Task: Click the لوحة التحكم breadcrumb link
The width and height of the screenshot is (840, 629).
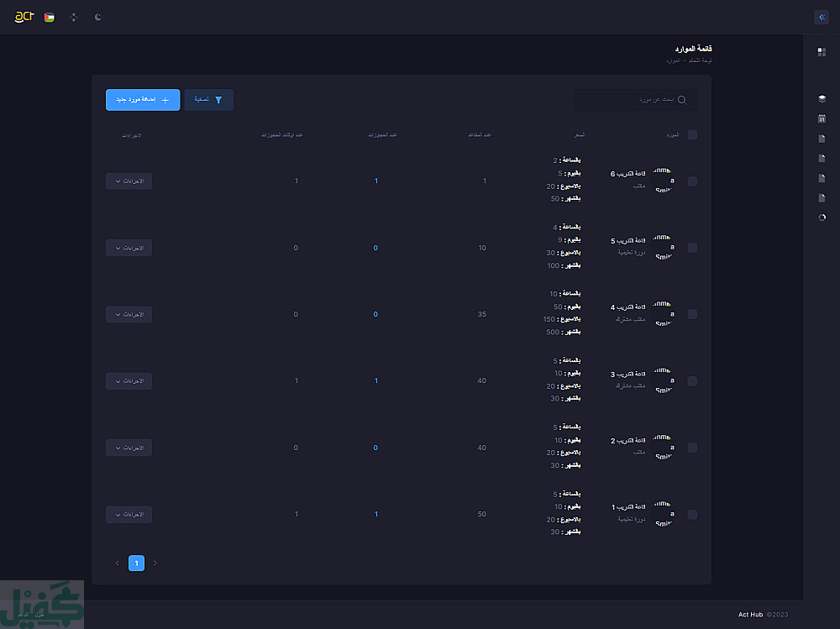Action: tap(701, 60)
